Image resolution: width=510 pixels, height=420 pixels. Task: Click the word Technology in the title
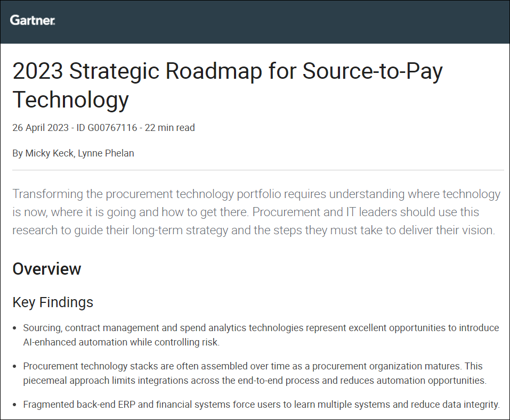[71, 100]
